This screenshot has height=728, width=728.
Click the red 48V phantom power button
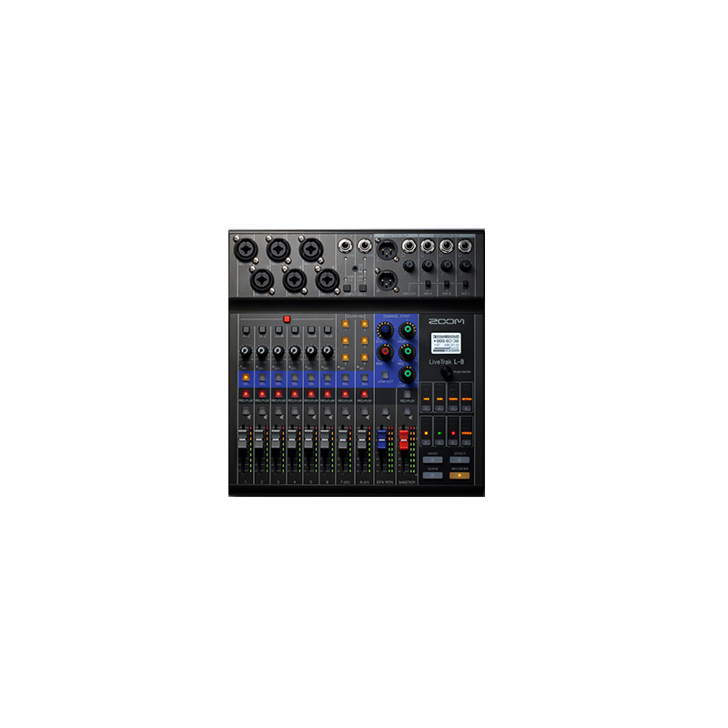pos(287,319)
